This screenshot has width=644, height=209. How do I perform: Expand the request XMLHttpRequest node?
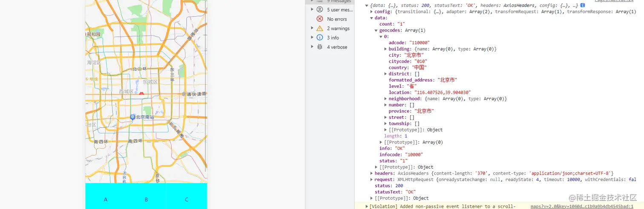tap(372, 180)
